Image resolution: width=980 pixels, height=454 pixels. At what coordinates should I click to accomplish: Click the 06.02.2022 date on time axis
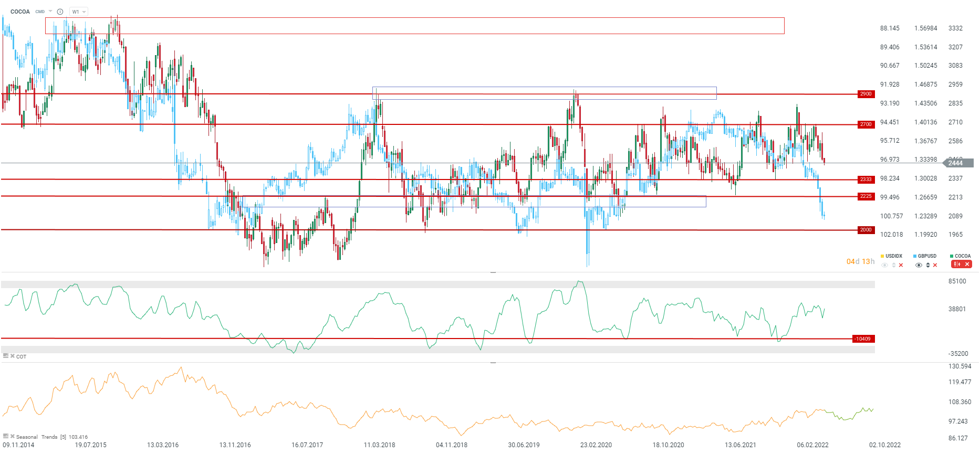point(812,445)
